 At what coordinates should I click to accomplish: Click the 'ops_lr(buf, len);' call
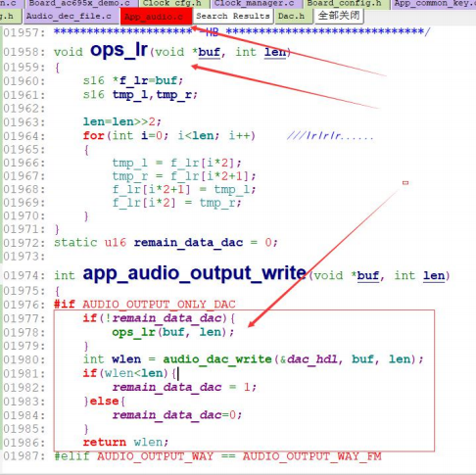click(173, 332)
